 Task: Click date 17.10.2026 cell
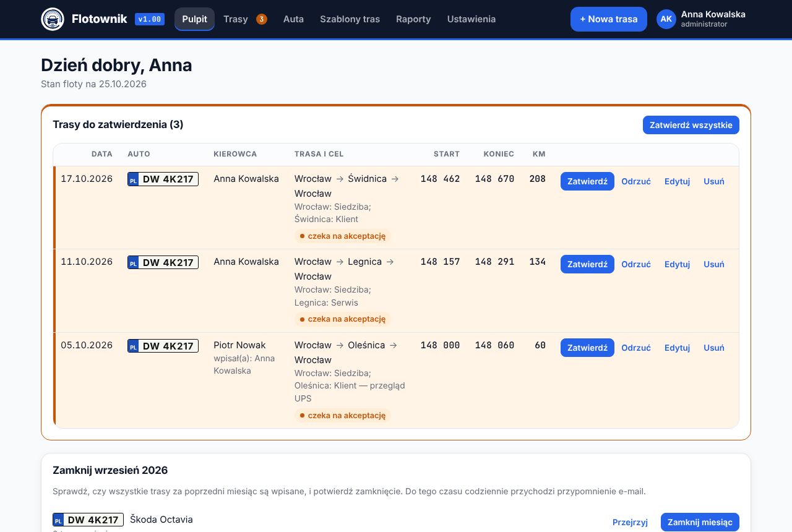pos(87,179)
